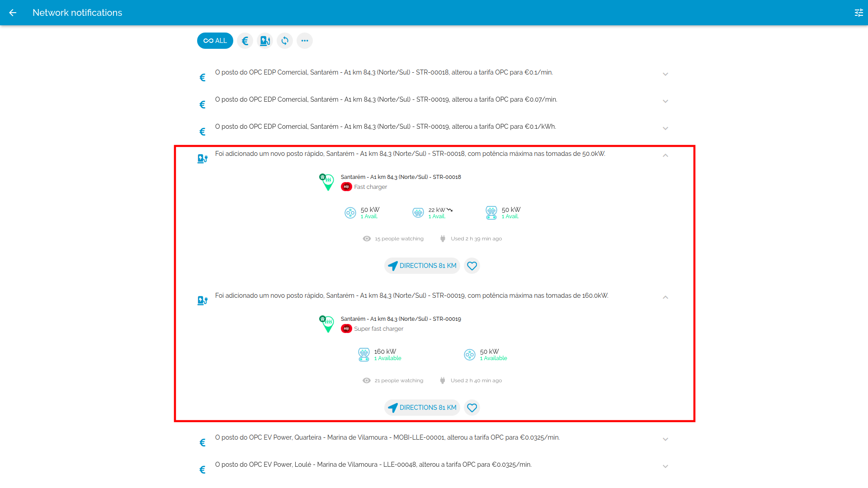Open Santarém STR-00019 station title link
Screen dimensions: 868x488
pyautogui.click(x=401, y=319)
